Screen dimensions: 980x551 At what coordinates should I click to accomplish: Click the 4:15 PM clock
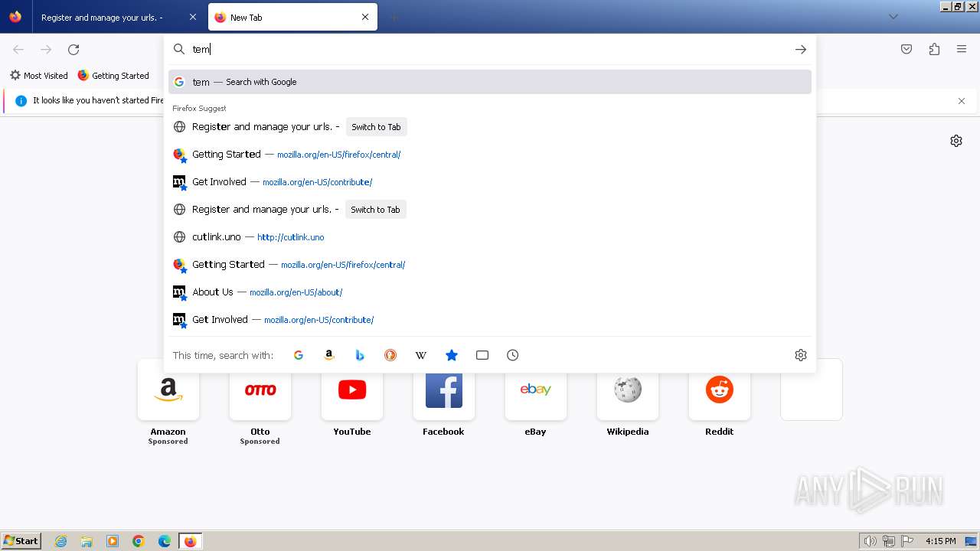tap(940, 541)
